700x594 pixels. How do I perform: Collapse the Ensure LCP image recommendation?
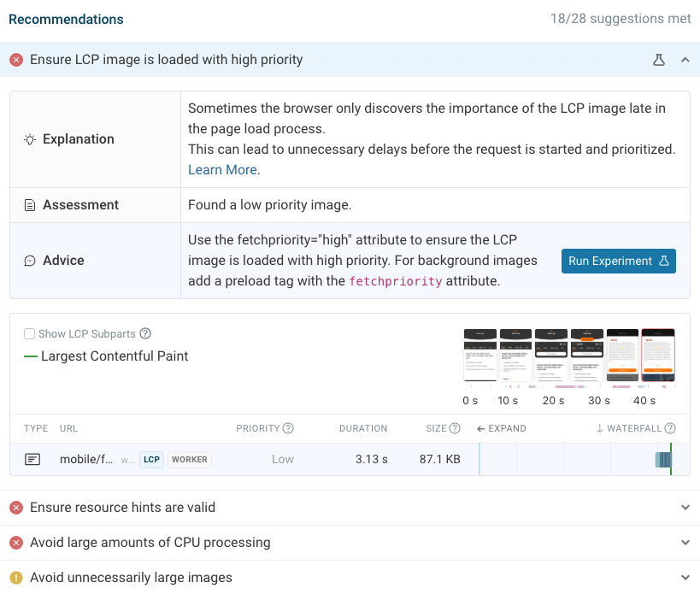[x=685, y=60]
